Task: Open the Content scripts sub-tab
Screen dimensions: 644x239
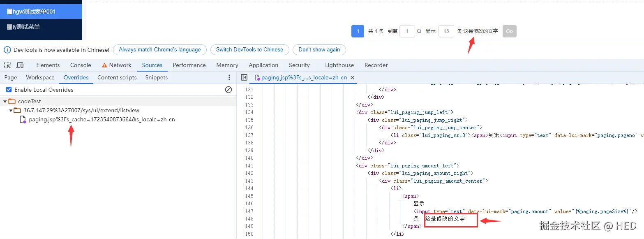Action: pos(117,77)
